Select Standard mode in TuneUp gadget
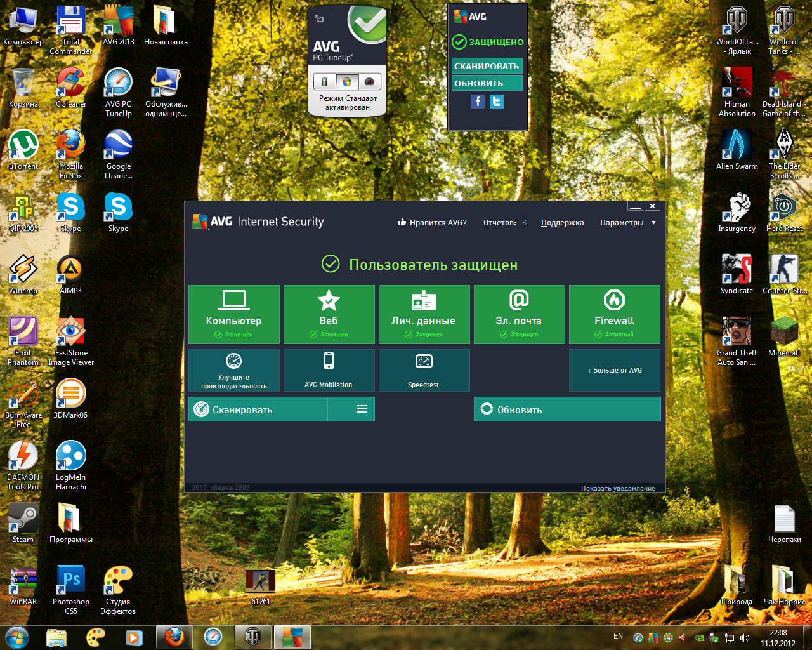 point(347,82)
